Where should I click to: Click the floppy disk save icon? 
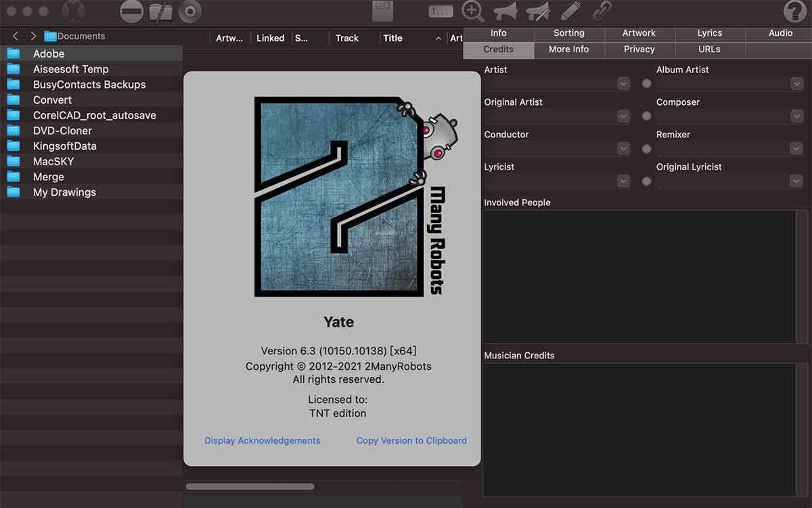(x=383, y=12)
